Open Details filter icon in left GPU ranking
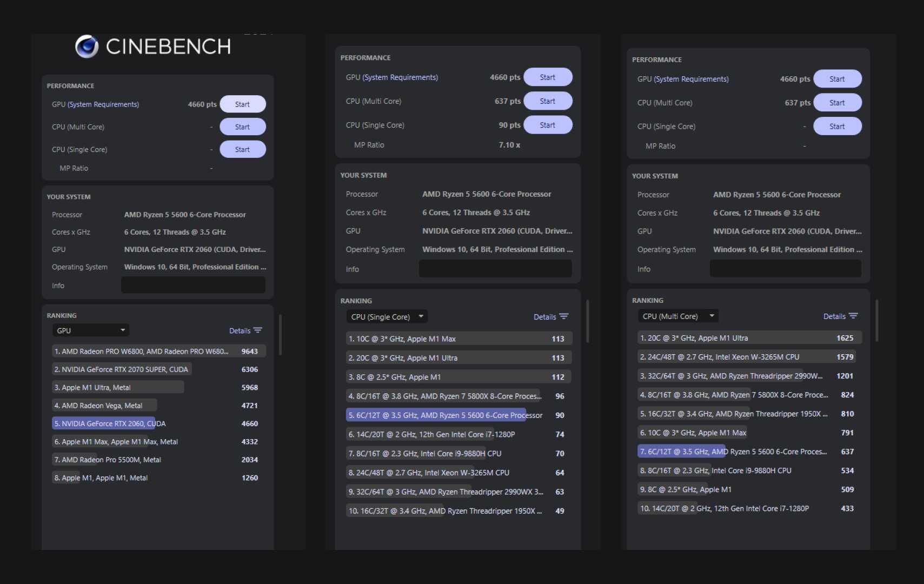 coord(258,330)
